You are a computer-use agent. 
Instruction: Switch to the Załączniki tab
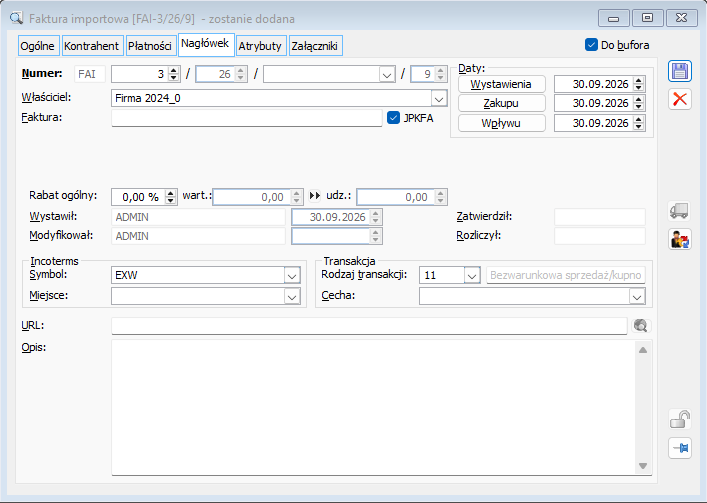click(x=315, y=46)
